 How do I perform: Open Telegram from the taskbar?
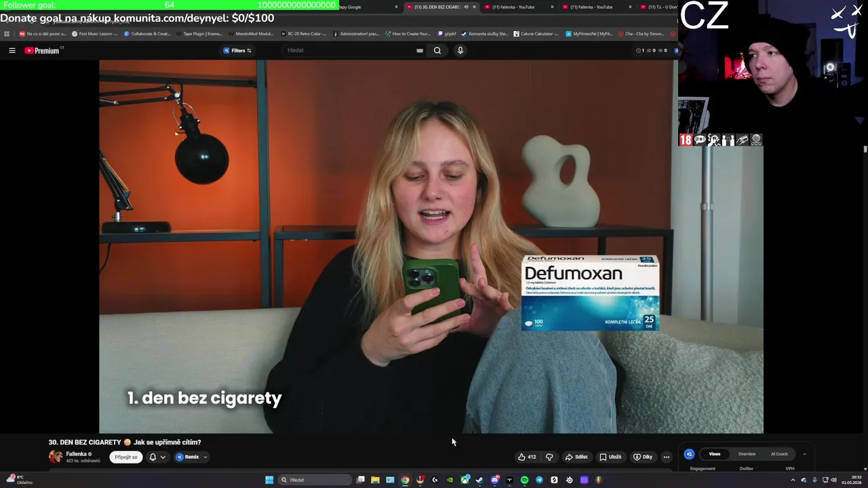coord(539,480)
